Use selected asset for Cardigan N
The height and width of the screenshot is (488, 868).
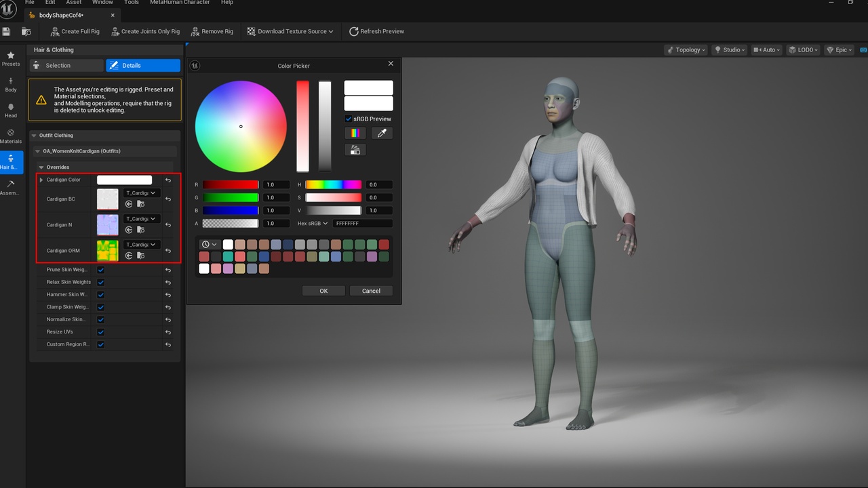[129, 230]
